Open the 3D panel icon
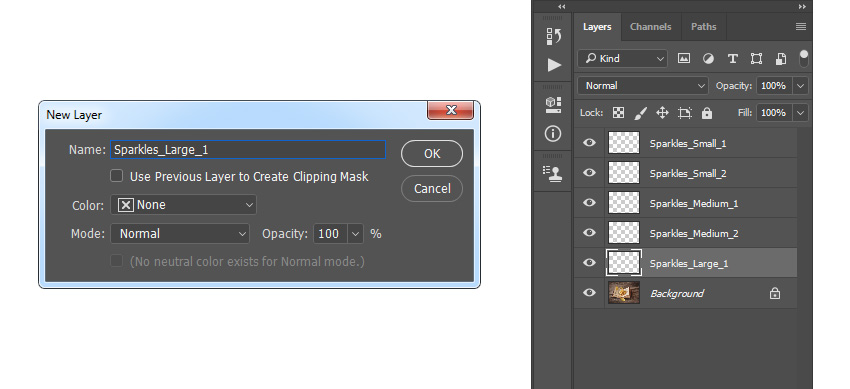The height and width of the screenshot is (389, 850). [x=553, y=105]
